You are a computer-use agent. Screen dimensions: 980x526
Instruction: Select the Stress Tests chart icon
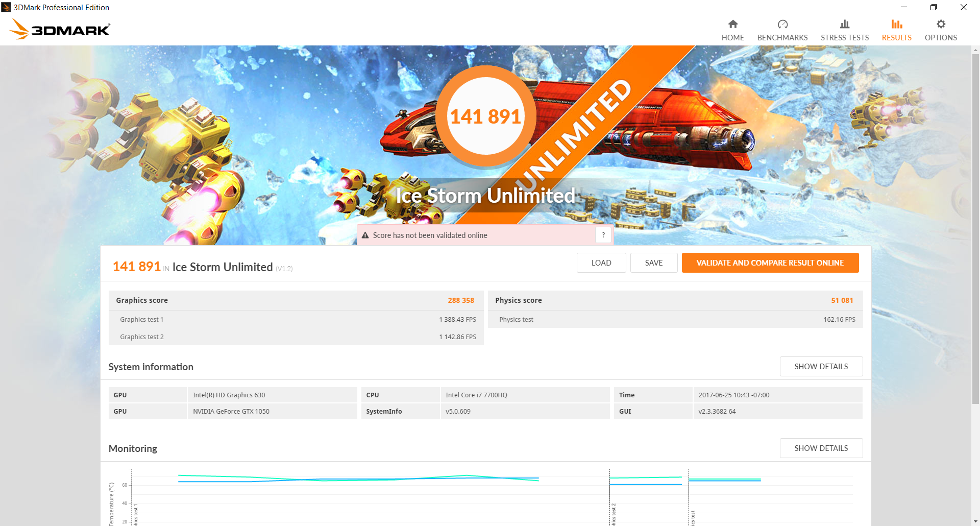coord(844,24)
